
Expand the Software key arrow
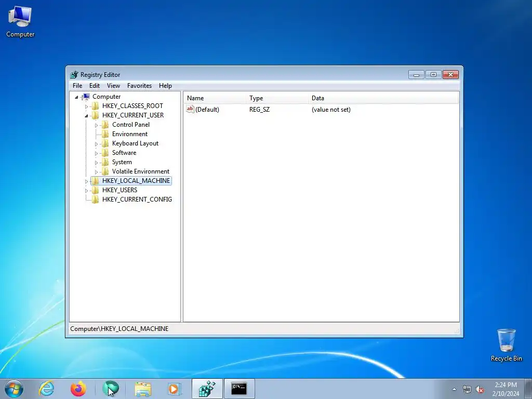pos(96,153)
